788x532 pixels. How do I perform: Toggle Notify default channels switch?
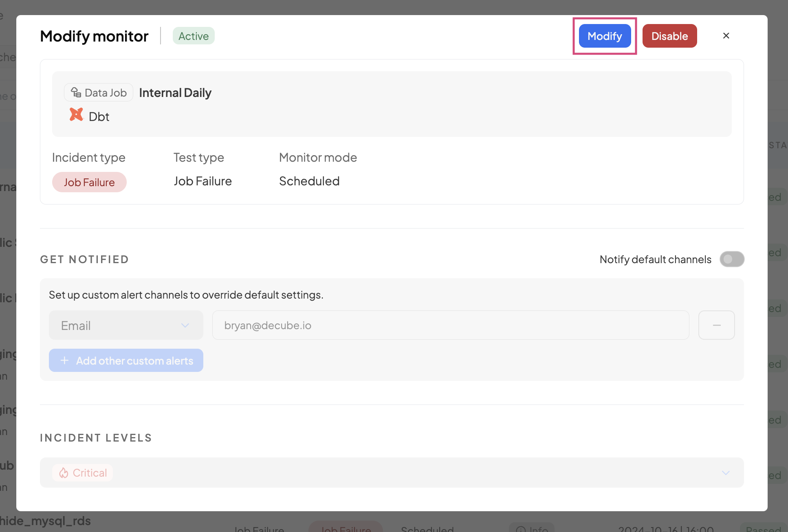[x=732, y=259]
